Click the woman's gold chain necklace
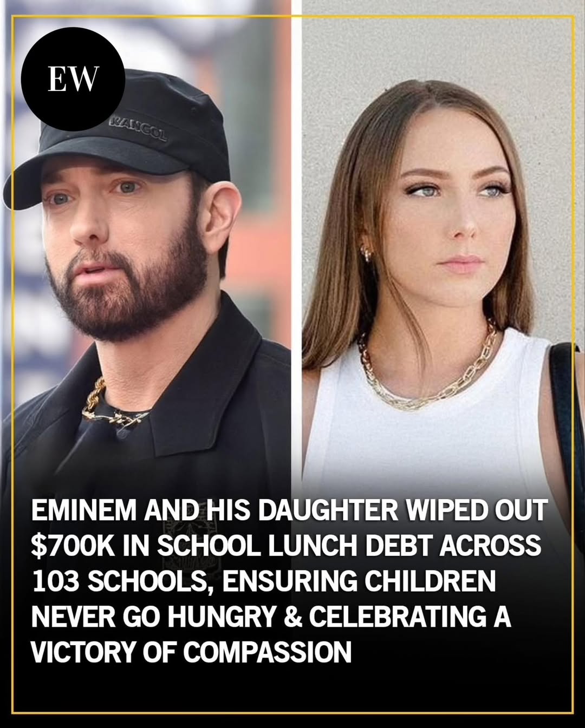The width and height of the screenshot is (585, 728). click(x=428, y=368)
